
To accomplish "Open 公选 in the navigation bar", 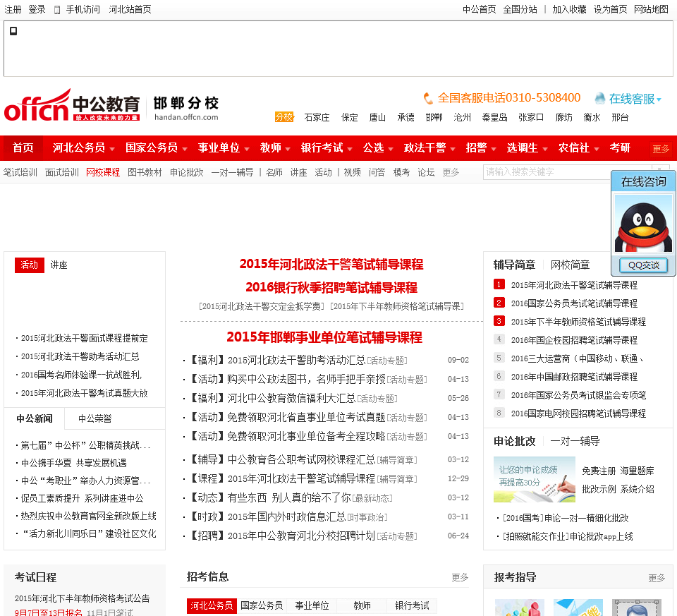I will [x=373, y=147].
